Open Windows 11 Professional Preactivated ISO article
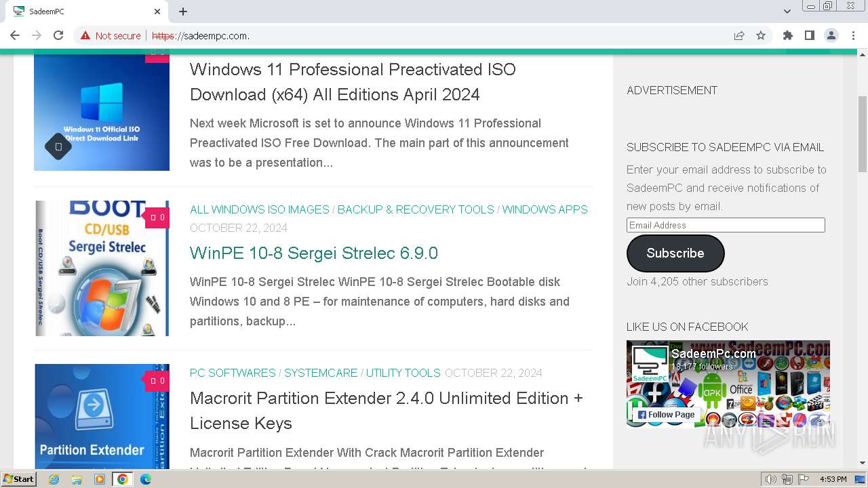The height and width of the screenshot is (488, 868). (x=353, y=82)
